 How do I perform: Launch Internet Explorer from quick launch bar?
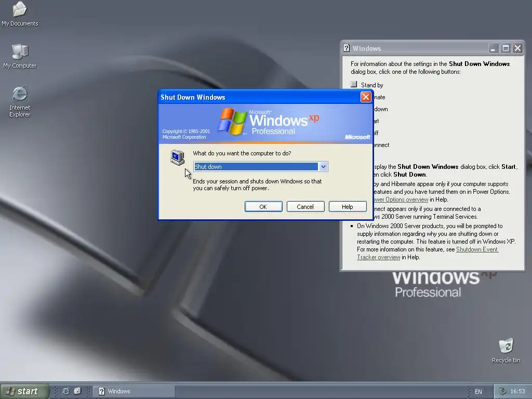point(66,391)
